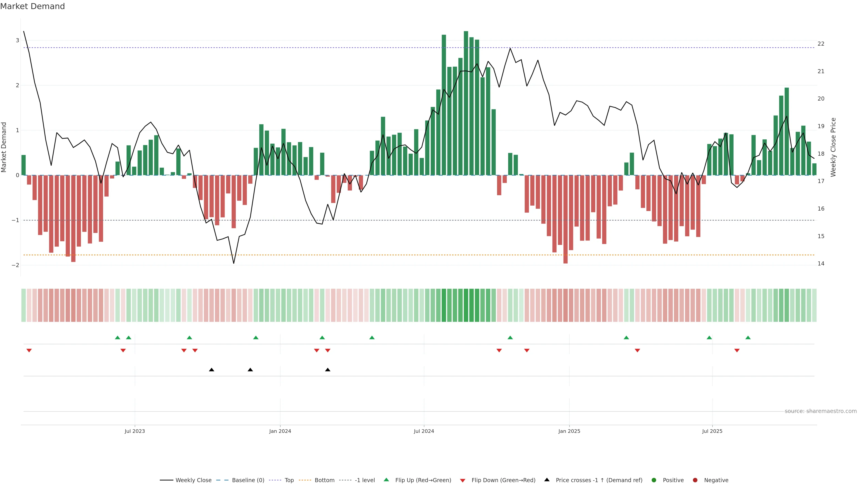
Task: Click the Jan 2024 axis label
Action: [280, 431]
